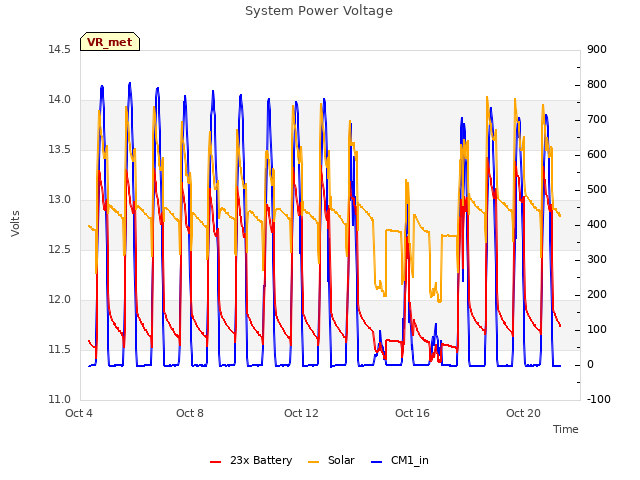
Task: Click the 500 right axis value
Action: tap(597, 190)
